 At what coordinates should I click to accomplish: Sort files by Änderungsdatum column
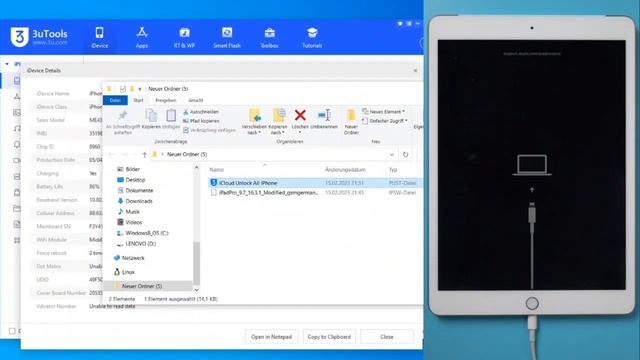coord(345,169)
